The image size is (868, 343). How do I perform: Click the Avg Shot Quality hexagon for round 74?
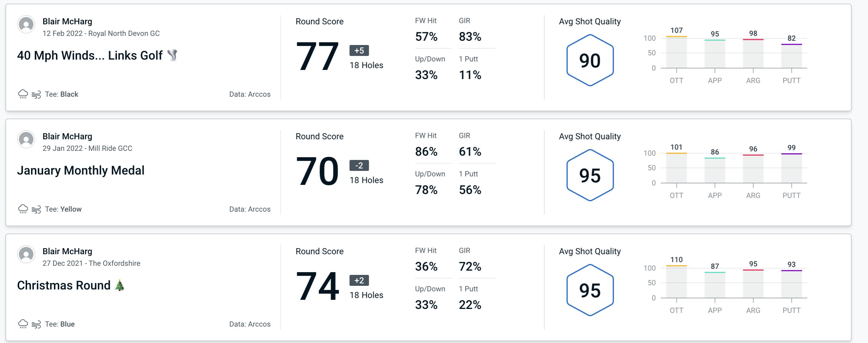[x=590, y=288]
